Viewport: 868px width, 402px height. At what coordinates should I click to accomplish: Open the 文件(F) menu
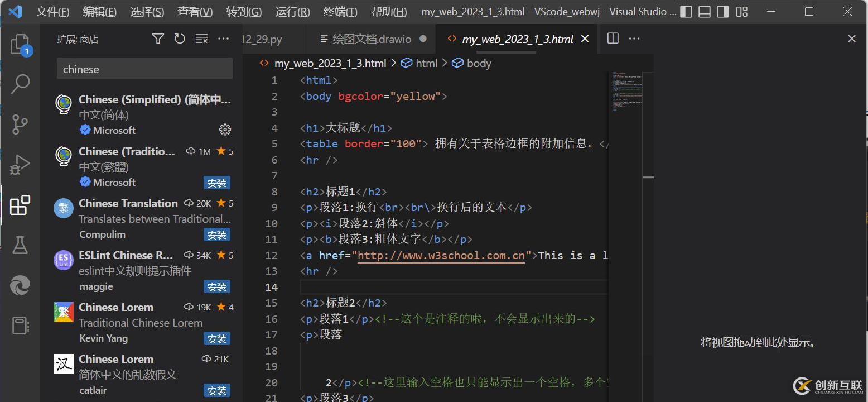pos(52,12)
